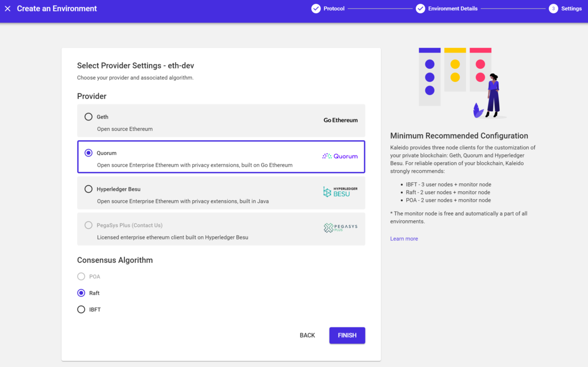
Task: Click the 'Licensed enterprise ethereum client' description
Action: [x=172, y=237]
